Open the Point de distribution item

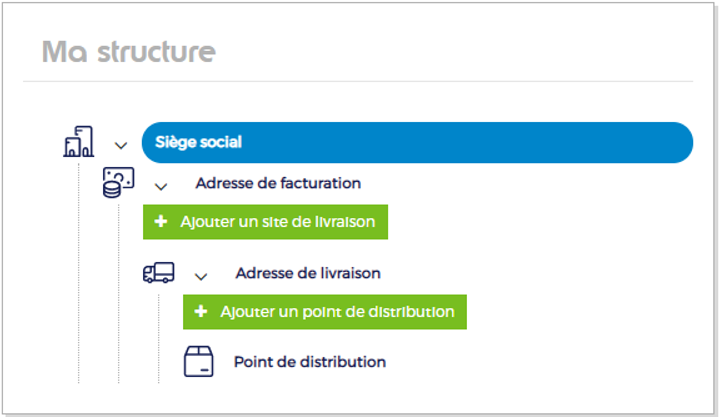(x=310, y=361)
